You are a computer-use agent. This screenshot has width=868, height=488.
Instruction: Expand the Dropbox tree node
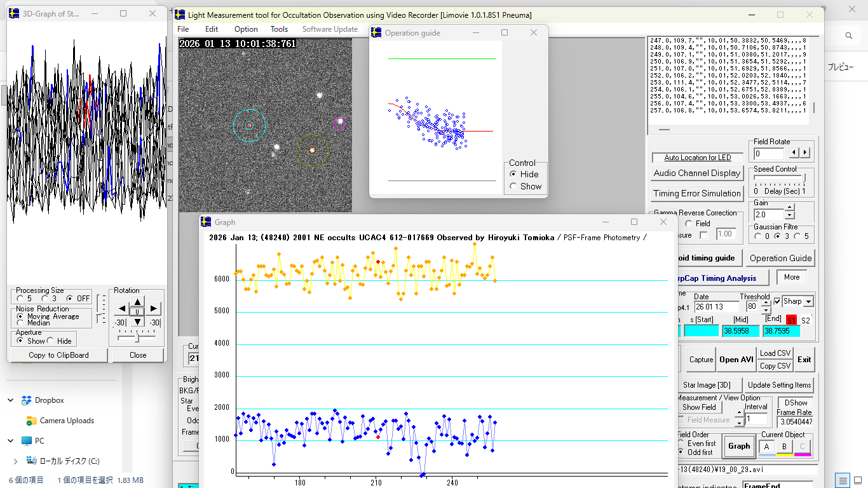coord(11,400)
